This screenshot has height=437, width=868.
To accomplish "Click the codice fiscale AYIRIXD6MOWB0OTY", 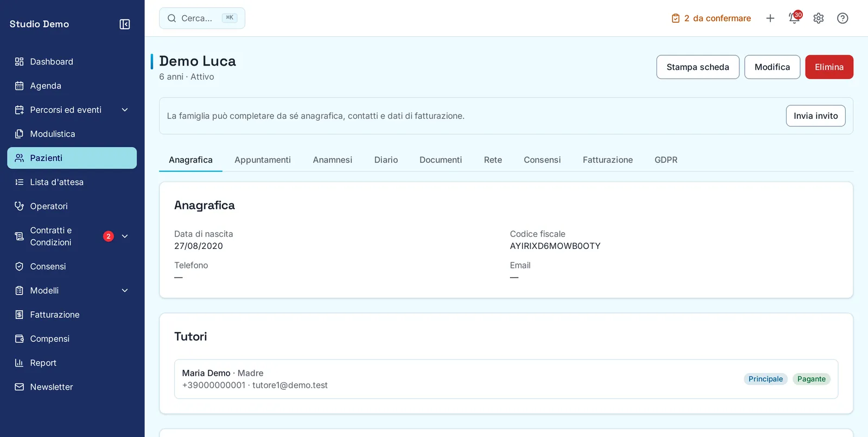I will [x=555, y=246].
